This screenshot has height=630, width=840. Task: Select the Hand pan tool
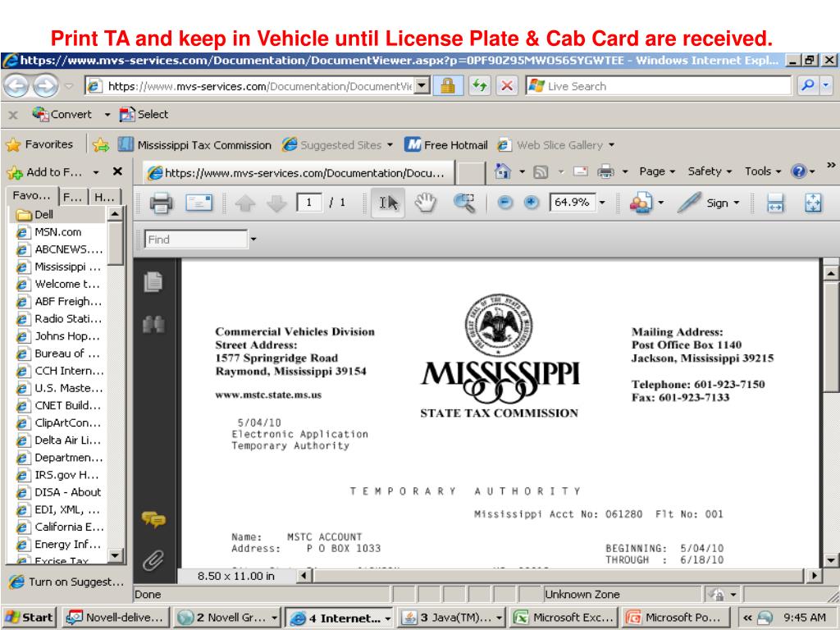click(426, 203)
